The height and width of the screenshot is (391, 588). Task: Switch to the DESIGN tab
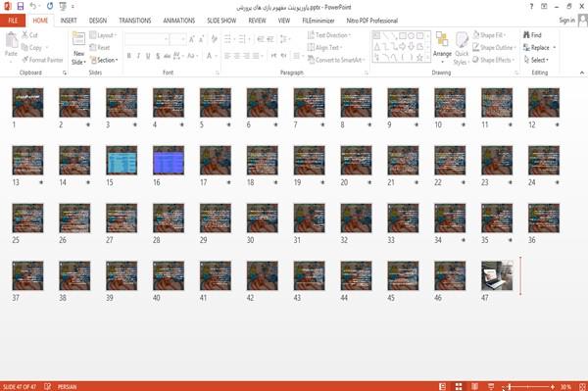(x=98, y=21)
